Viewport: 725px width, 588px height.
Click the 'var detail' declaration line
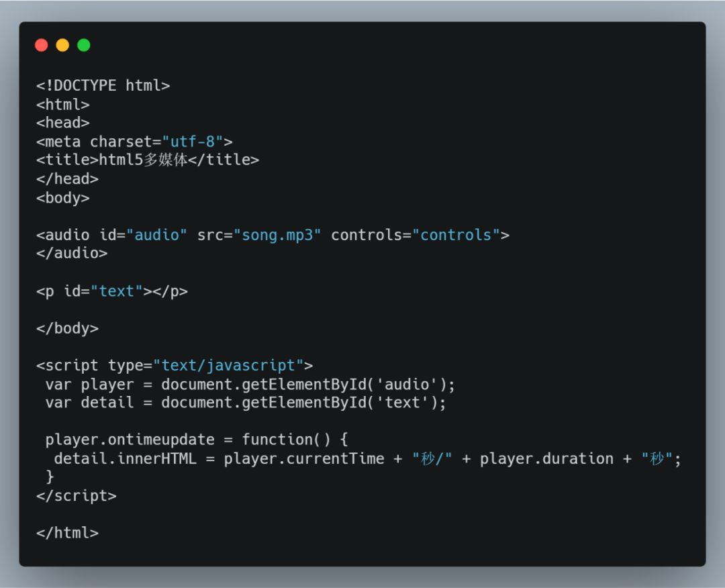pyautogui.click(x=245, y=403)
